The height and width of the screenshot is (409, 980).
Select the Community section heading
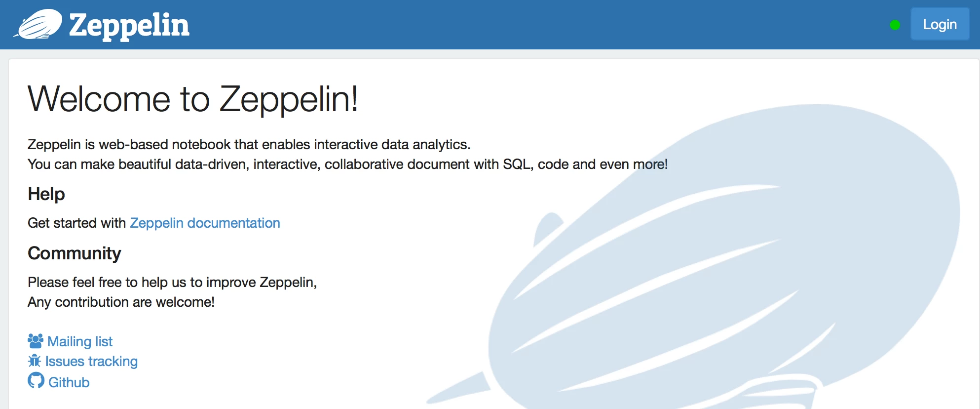coord(75,253)
